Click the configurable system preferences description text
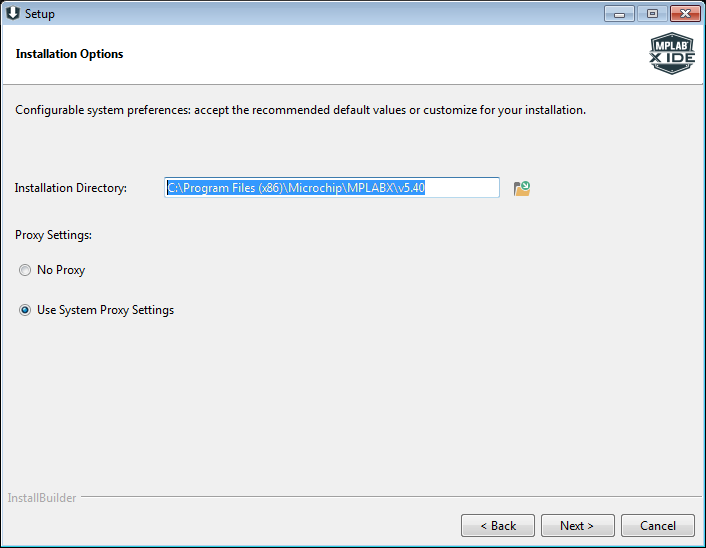 (x=300, y=110)
